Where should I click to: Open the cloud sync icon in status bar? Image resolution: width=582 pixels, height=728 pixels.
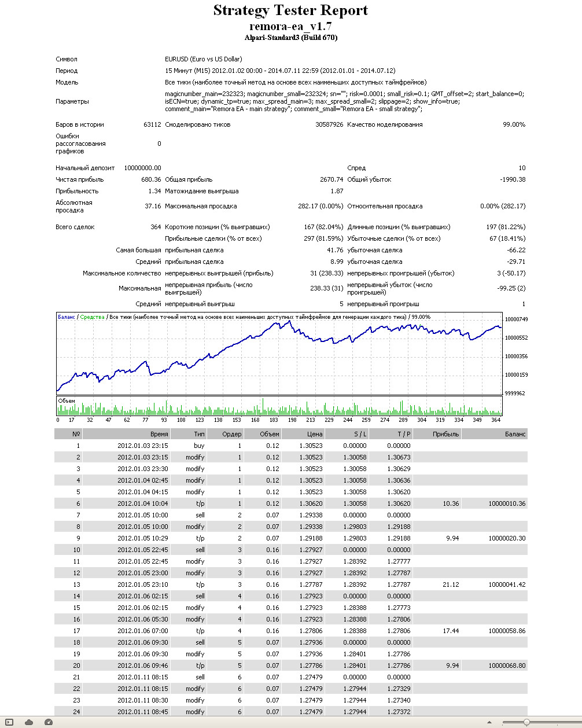(x=29, y=722)
